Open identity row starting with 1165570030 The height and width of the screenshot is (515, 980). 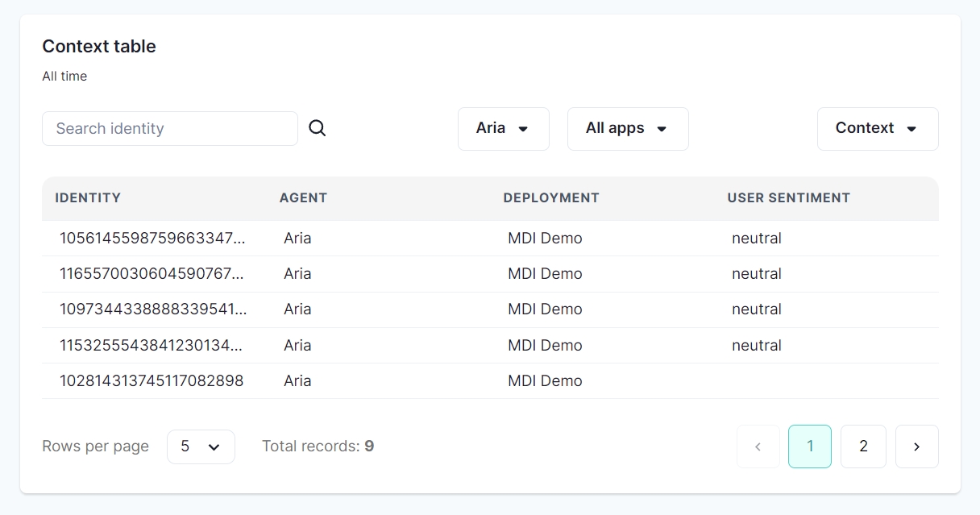(152, 274)
